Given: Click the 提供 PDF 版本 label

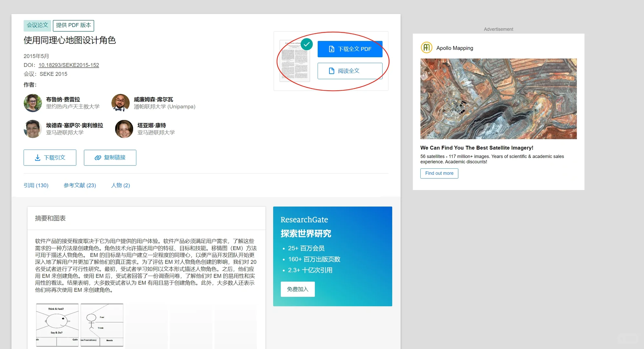Looking at the screenshot, I should coord(73,25).
